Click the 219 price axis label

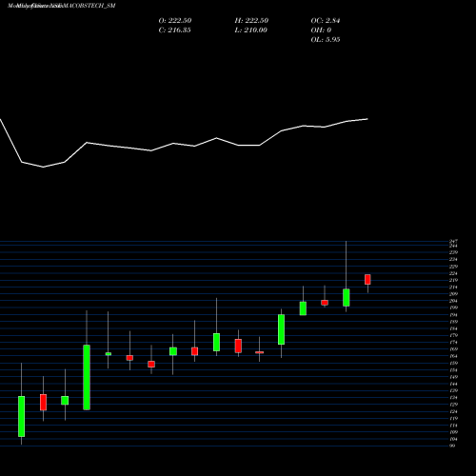(453, 280)
